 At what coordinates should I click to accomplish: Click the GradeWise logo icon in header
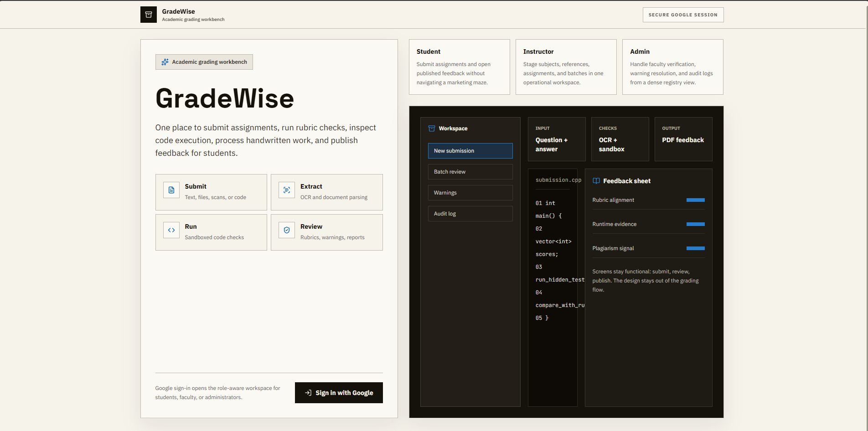(x=149, y=15)
